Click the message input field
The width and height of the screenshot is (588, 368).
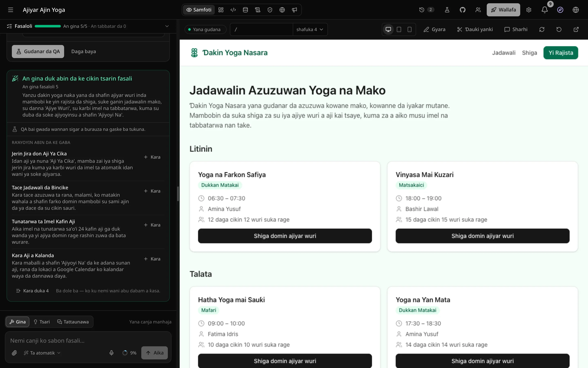[x=88, y=340]
